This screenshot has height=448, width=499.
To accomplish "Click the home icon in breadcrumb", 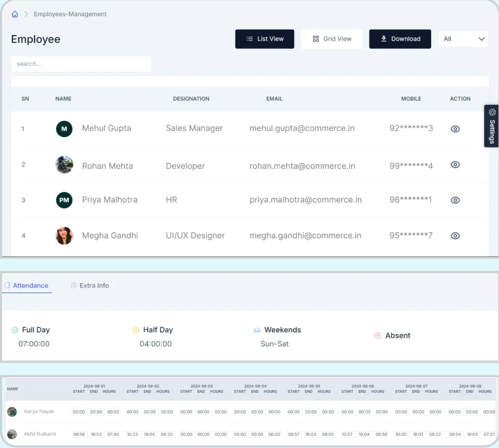I will (x=14, y=14).
